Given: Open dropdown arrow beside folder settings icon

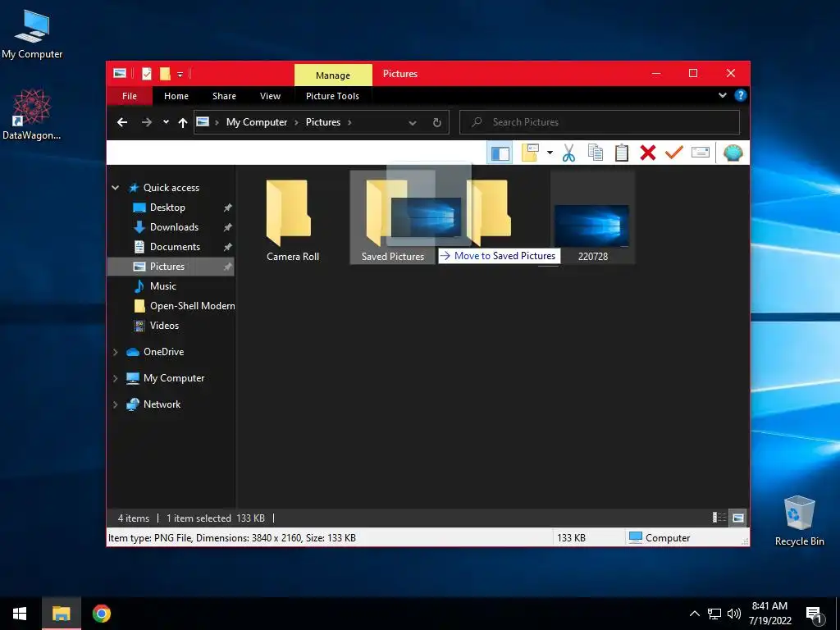Looking at the screenshot, I should click(x=550, y=153).
